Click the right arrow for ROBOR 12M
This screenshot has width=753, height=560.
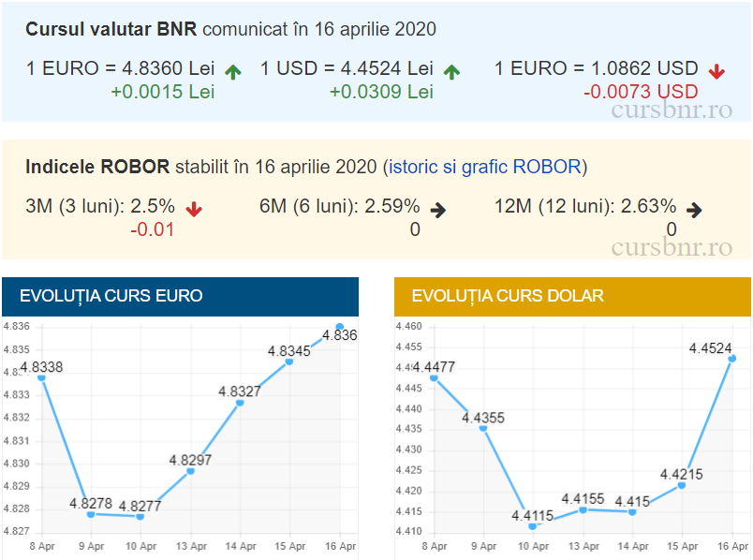[x=694, y=209]
